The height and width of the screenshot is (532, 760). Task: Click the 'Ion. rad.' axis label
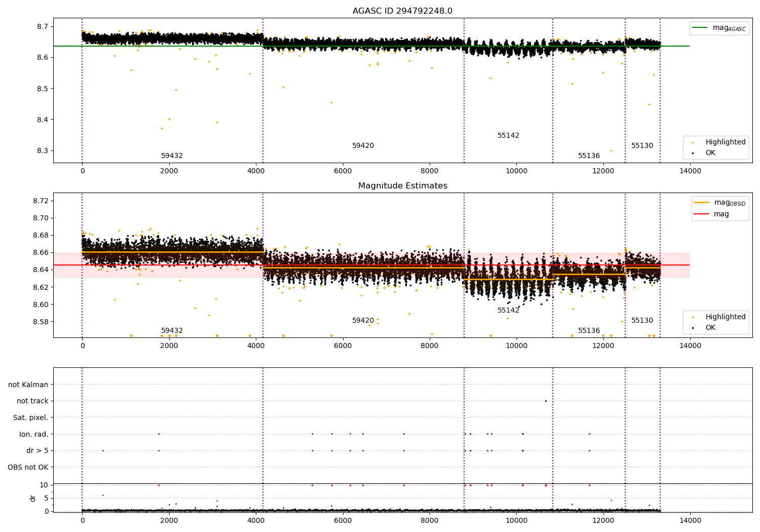click(34, 434)
